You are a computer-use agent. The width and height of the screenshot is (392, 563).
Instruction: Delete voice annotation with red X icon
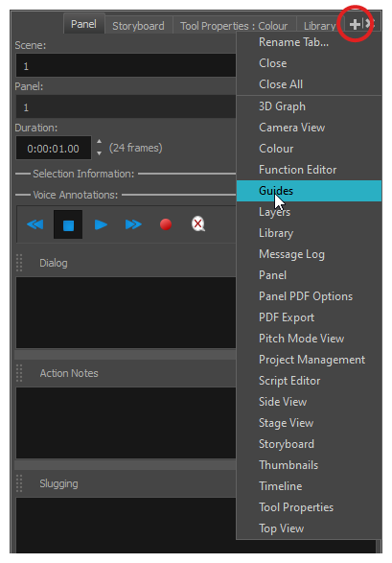tap(198, 224)
